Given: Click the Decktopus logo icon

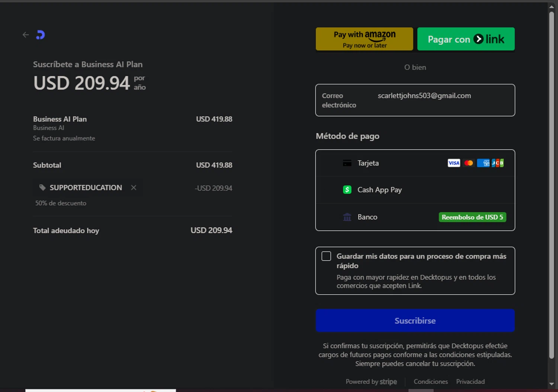Looking at the screenshot, I should (x=41, y=35).
